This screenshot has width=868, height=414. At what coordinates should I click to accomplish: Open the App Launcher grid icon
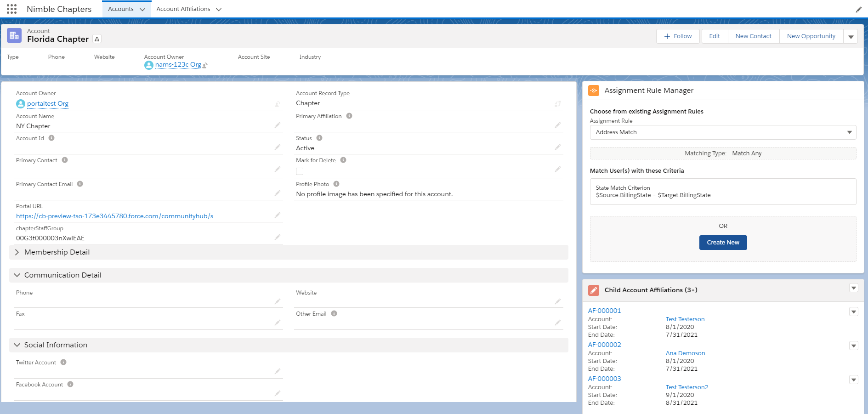(11, 9)
